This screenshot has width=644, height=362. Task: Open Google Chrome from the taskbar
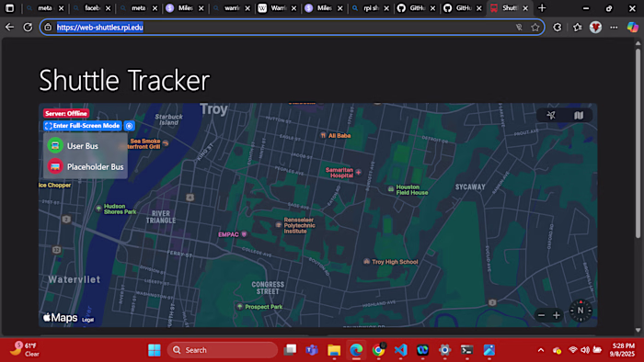(x=378, y=350)
